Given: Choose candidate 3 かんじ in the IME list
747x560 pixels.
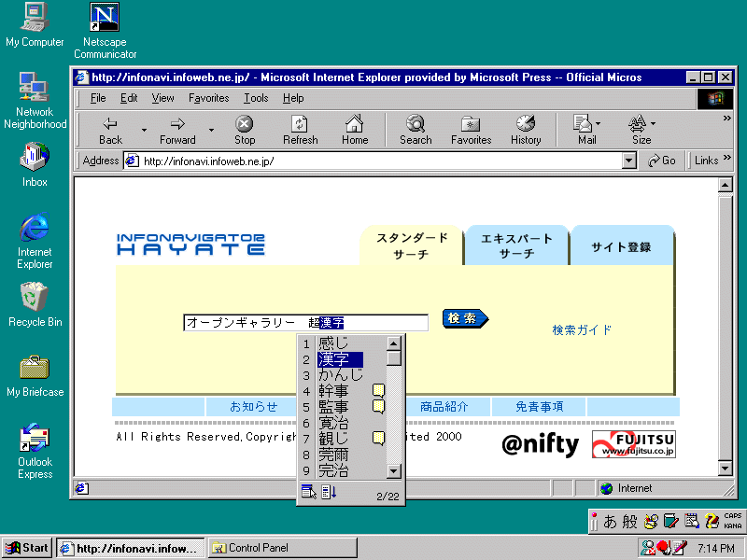Looking at the screenshot, I should [x=341, y=375].
